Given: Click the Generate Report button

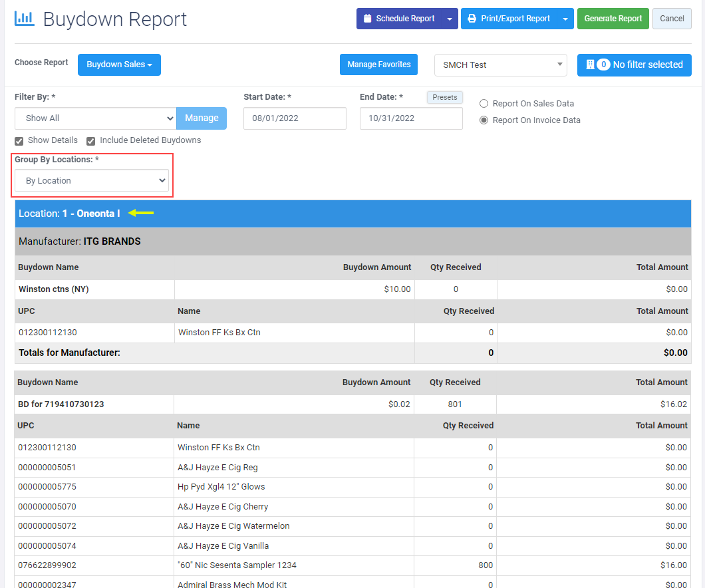Looking at the screenshot, I should 613,19.
